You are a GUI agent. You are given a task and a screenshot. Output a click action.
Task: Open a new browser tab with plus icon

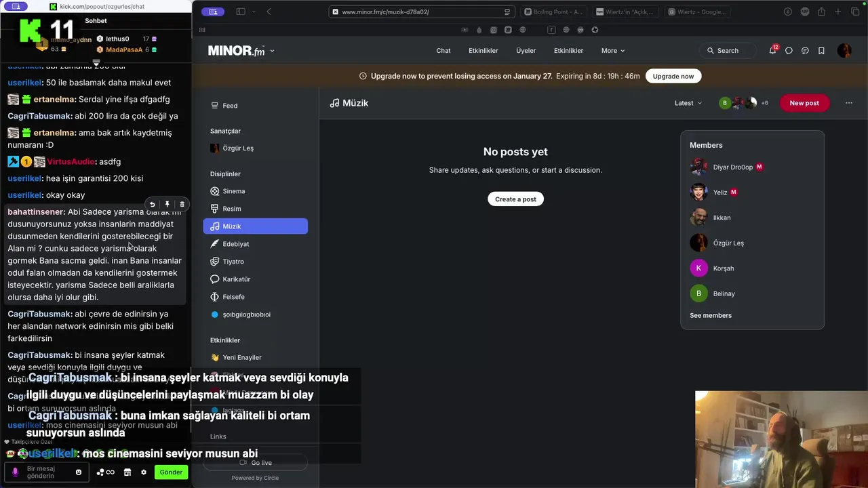click(x=837, y=12)
